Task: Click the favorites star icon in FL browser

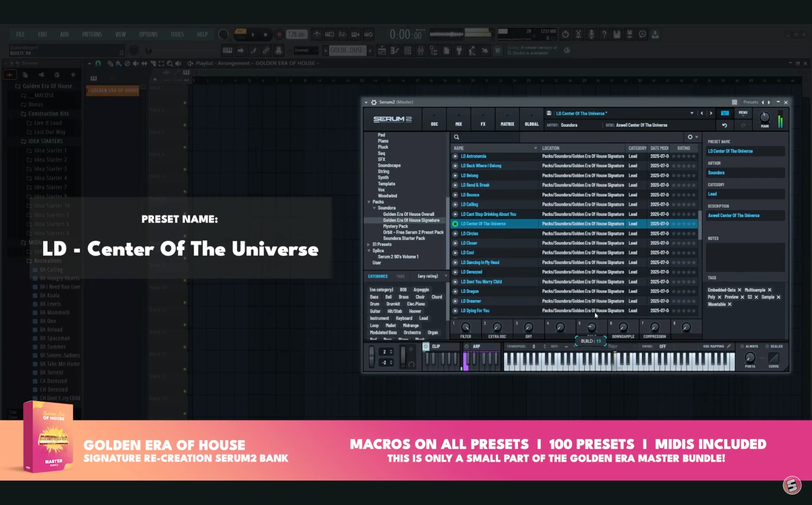Action: (x=73, y=74)
